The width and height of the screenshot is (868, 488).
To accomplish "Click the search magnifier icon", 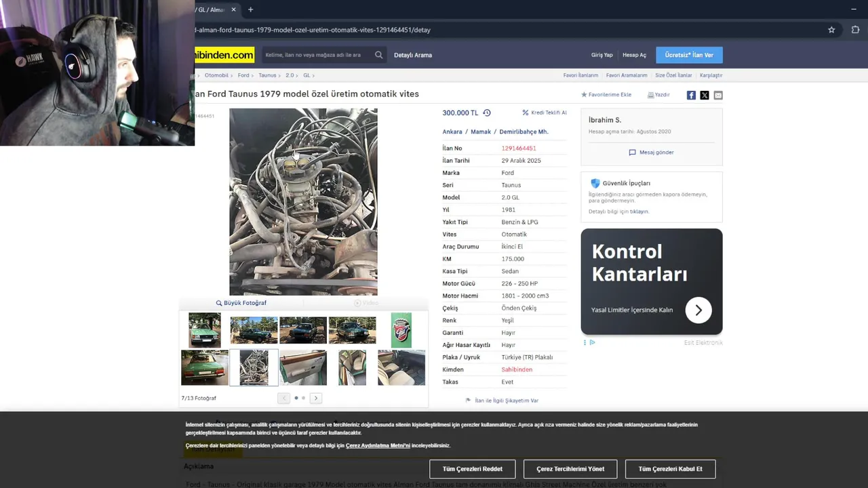I will pos(378,55).
